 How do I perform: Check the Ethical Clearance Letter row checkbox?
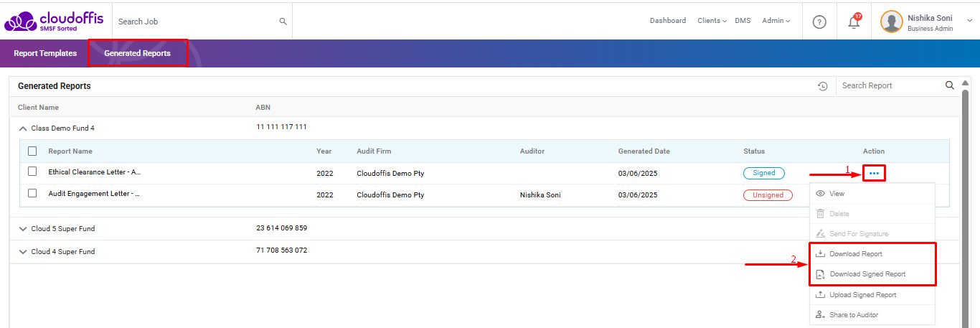tap(32, 172)
